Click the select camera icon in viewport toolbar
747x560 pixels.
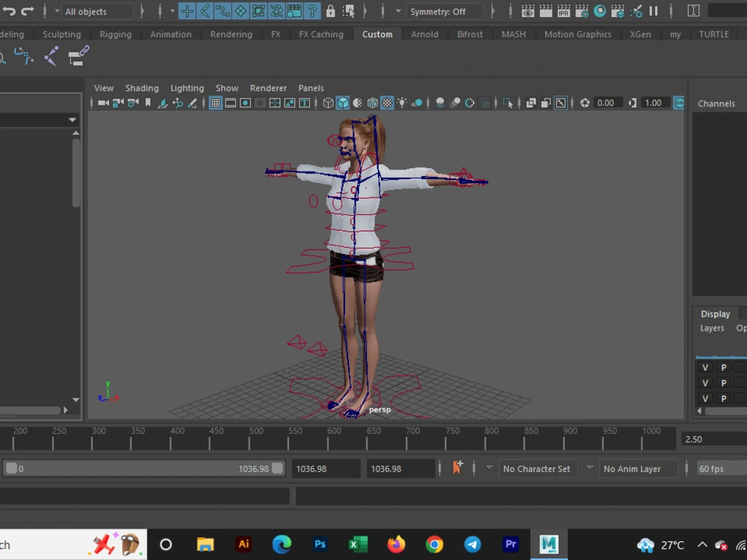[103, 103]
